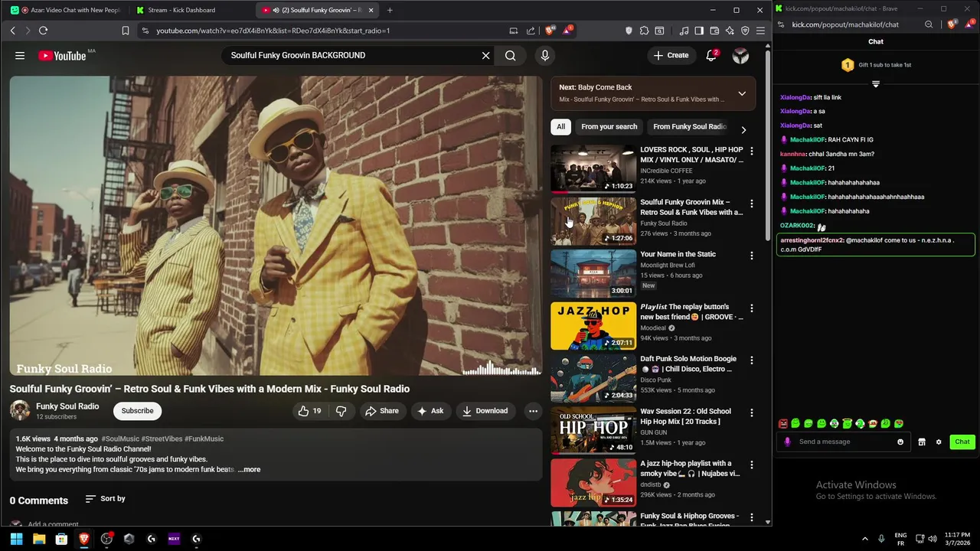Open menu for Moodieal replay button playlist
The image size is (980, 551).
752,308
